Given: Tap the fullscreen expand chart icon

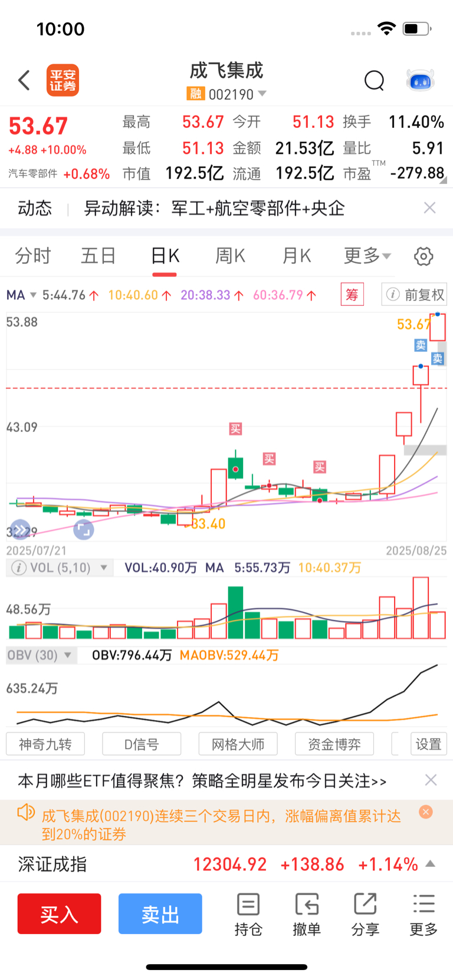Looking at the screenshot, I should (83, 529).
